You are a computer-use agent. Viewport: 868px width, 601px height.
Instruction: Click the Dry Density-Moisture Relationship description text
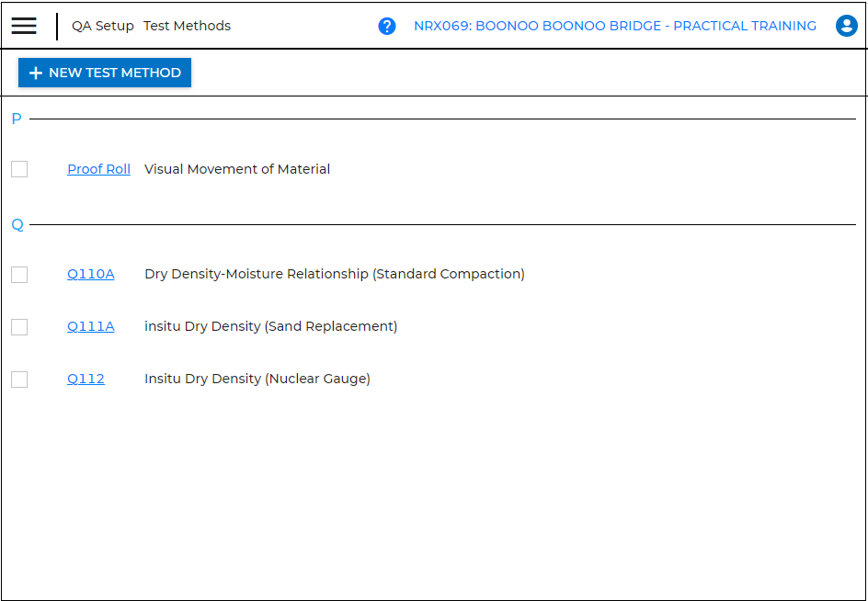(334, 274)
